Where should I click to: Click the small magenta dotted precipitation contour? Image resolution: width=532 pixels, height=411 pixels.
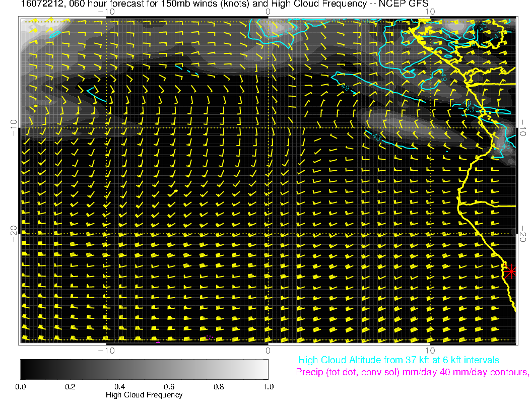point(210,337)
